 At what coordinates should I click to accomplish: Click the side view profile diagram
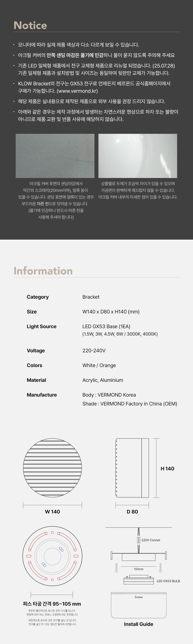(132, 468)
